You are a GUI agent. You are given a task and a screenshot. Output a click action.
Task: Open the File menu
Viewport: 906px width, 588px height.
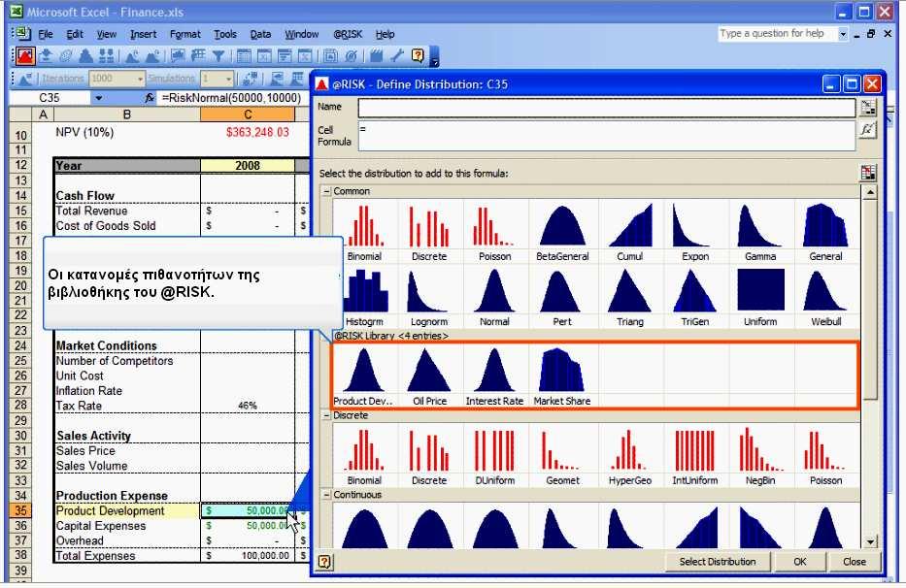[x=45, y=34]
